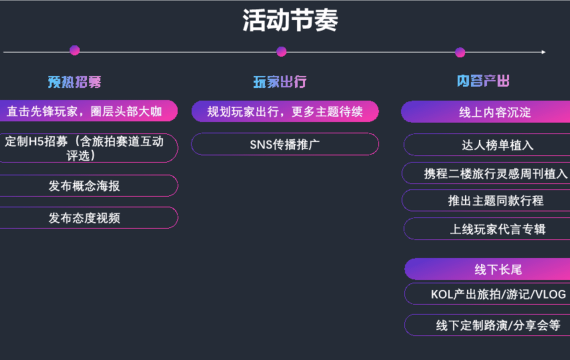Viewport: 570px width, 360px height.
Task: Select the 发布态度视频 outlined box
Action: pyautogui.click(x=88, y=218)
